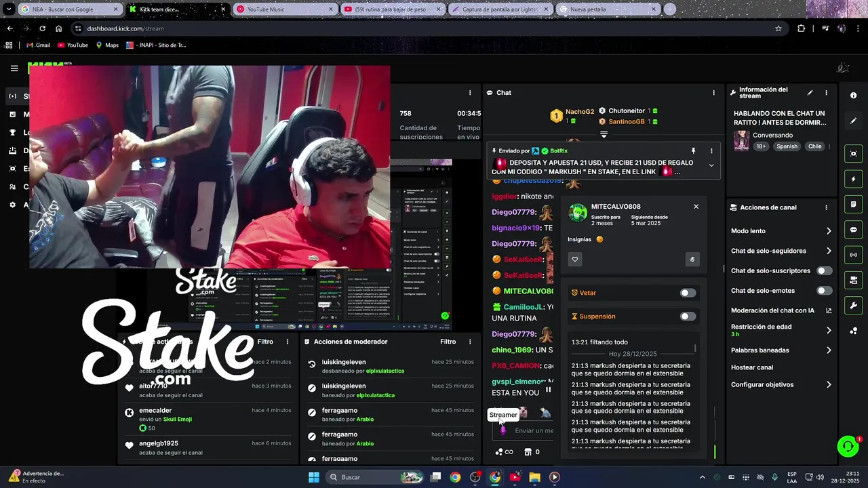Click the heart icon on user card
The width and height of the screenshot is (868, 488).
pos(575,259)
